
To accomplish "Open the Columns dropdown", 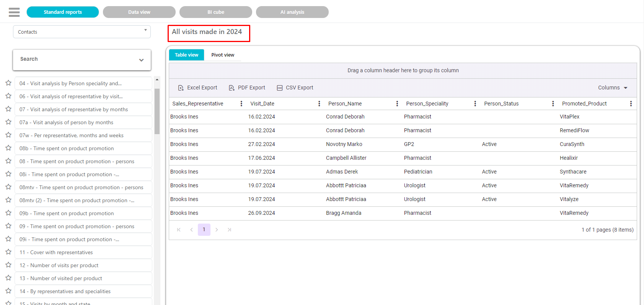I will (613, 88).
